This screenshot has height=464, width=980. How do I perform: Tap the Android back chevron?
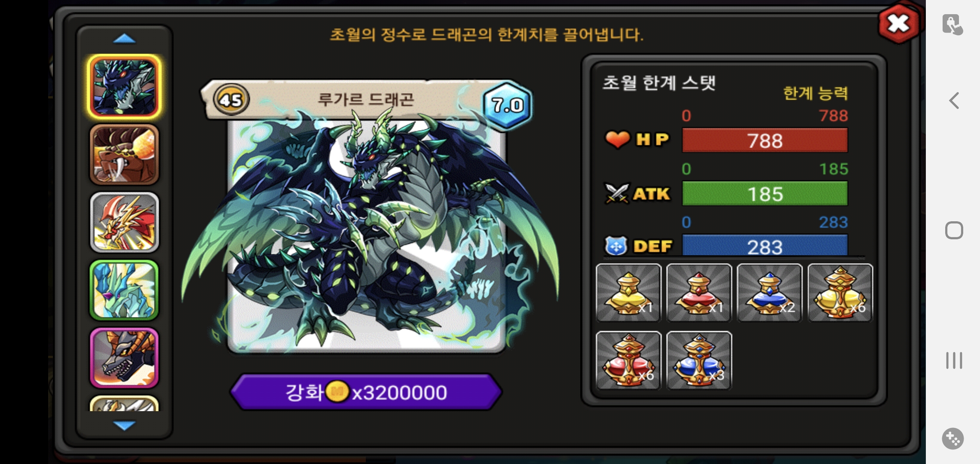tap(954, 101)
